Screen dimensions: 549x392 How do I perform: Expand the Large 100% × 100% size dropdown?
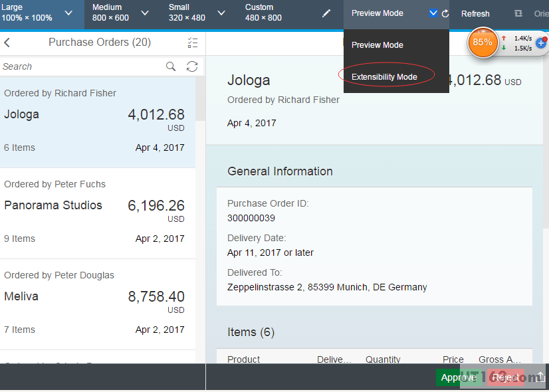point(68,13)
